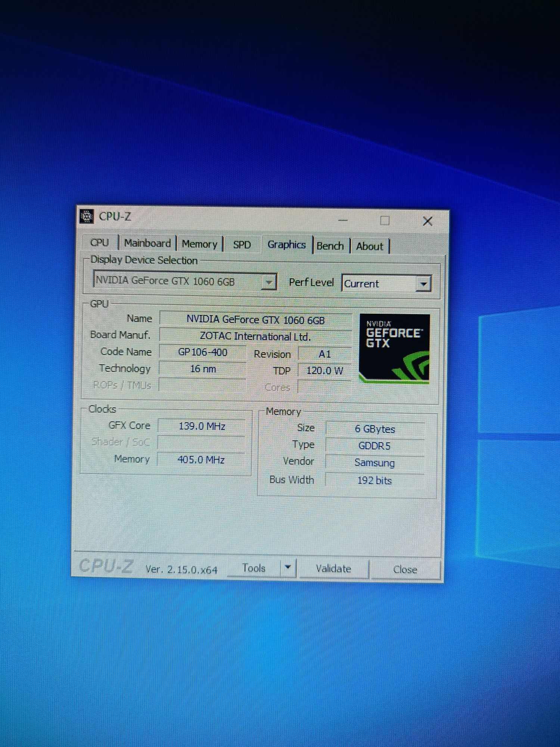
Task: Click the TDP 120.0 W value
Action: click(324, 371)
